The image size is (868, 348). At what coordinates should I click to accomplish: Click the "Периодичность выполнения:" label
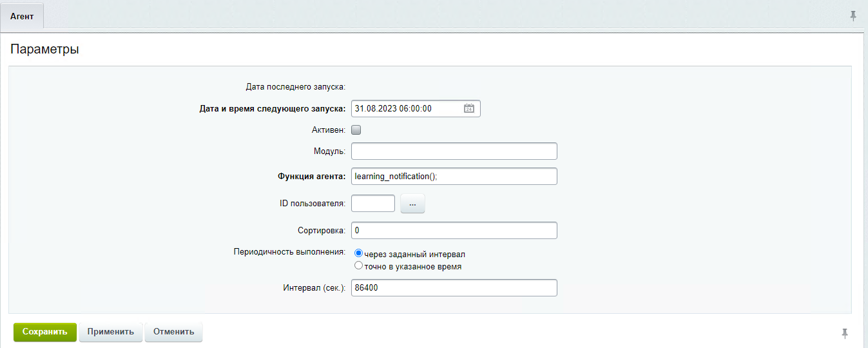point(290,251)
